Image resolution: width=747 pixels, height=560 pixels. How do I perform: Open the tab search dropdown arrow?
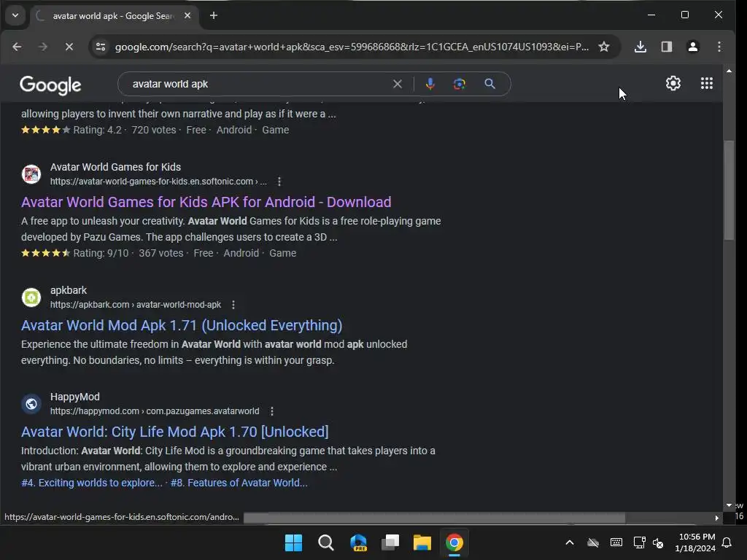(x=15, y=15)
